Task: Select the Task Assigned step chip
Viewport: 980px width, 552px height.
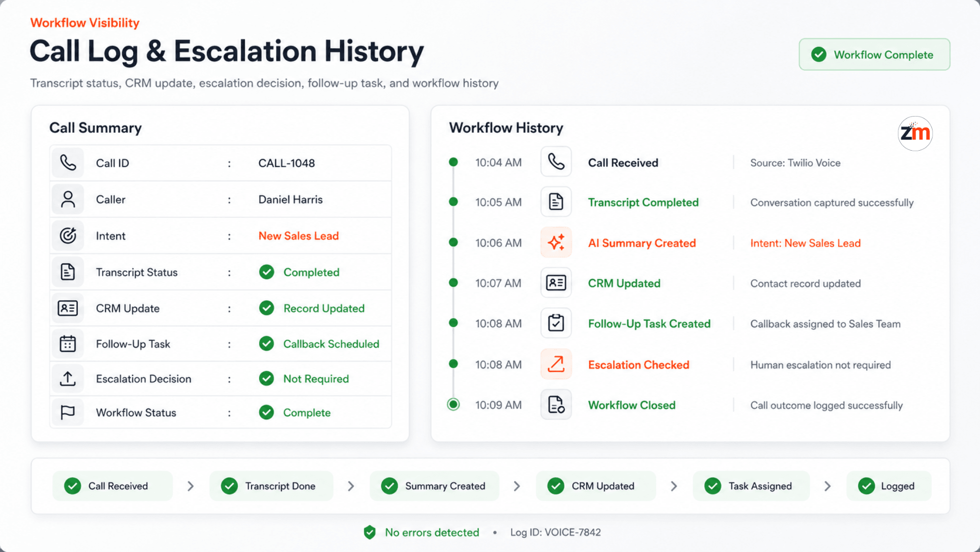Action: 751,486
